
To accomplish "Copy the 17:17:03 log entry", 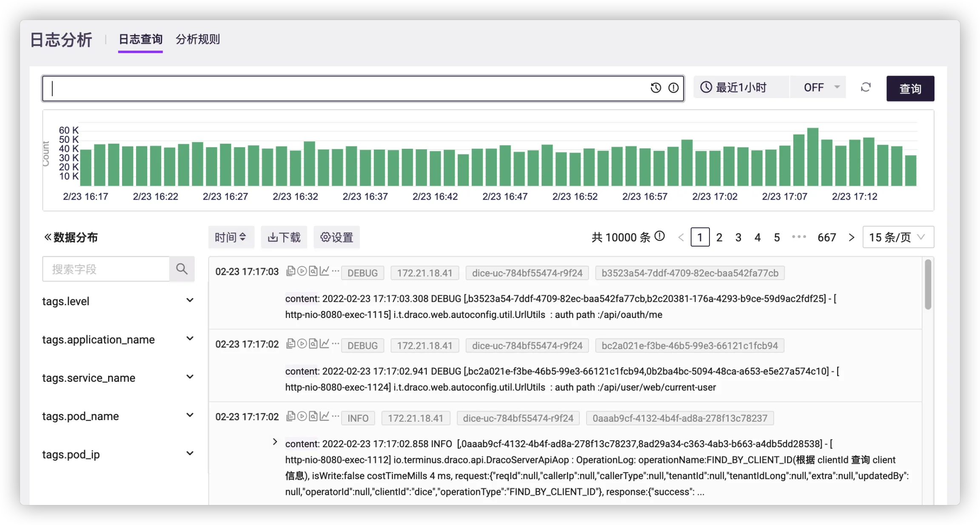I will 291,271.
